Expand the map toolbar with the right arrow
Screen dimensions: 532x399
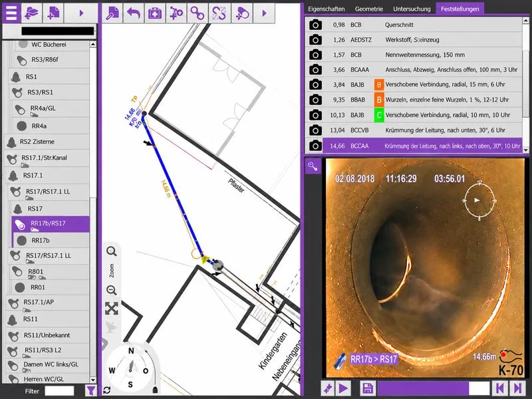coord(264,13)
